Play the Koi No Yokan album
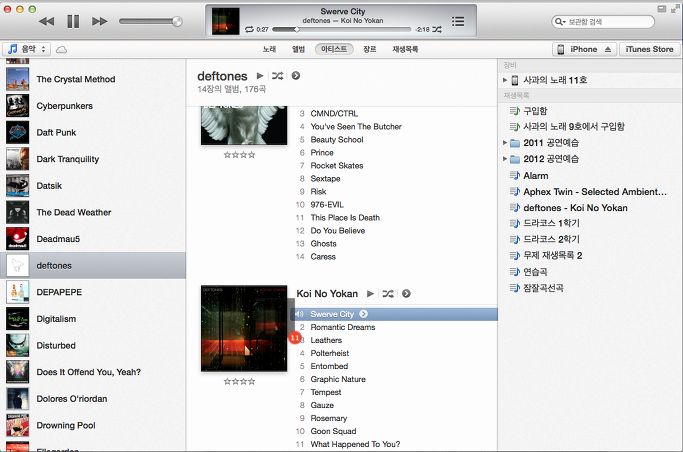This screenshot has height=452, width=683. (x=370, y=293)
